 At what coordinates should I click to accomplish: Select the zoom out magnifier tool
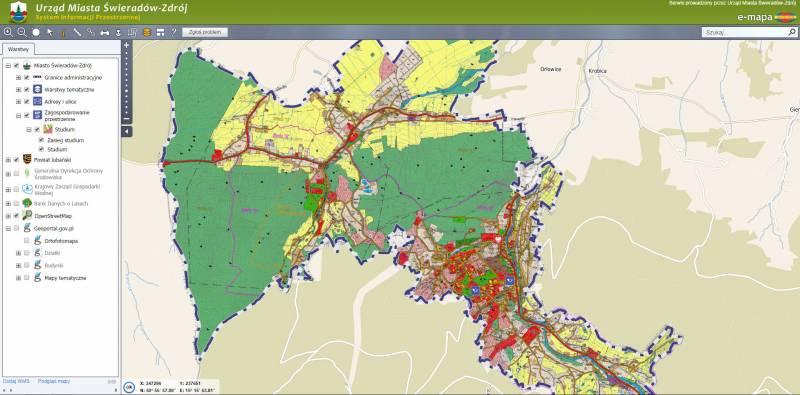(x=22, y=32)
